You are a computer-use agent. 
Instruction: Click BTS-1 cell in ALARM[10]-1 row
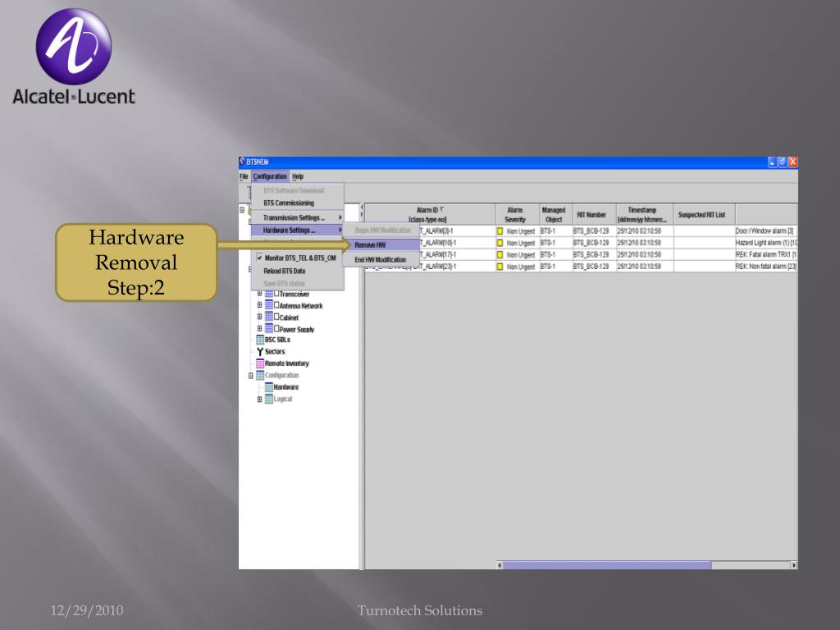click(x=555, y=243)
